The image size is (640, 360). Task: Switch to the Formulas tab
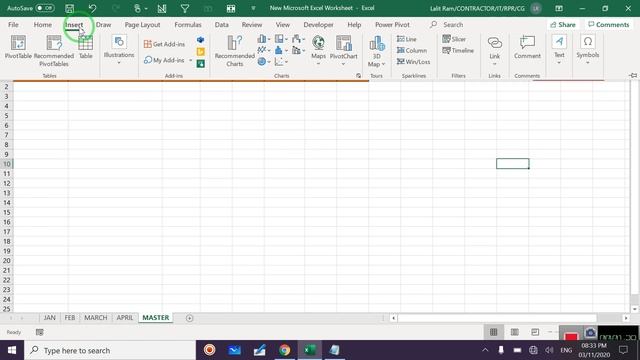(188, 24)
